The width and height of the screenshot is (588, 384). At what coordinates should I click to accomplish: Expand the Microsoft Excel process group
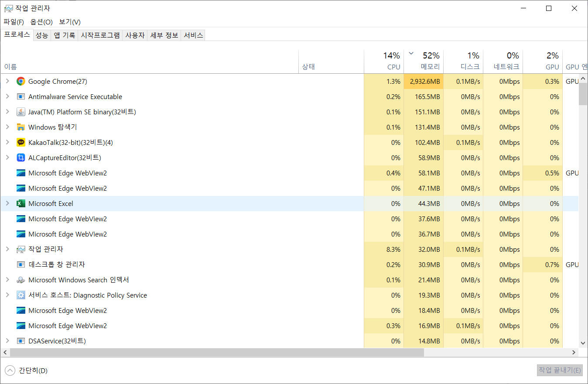(x=7, y=203)
